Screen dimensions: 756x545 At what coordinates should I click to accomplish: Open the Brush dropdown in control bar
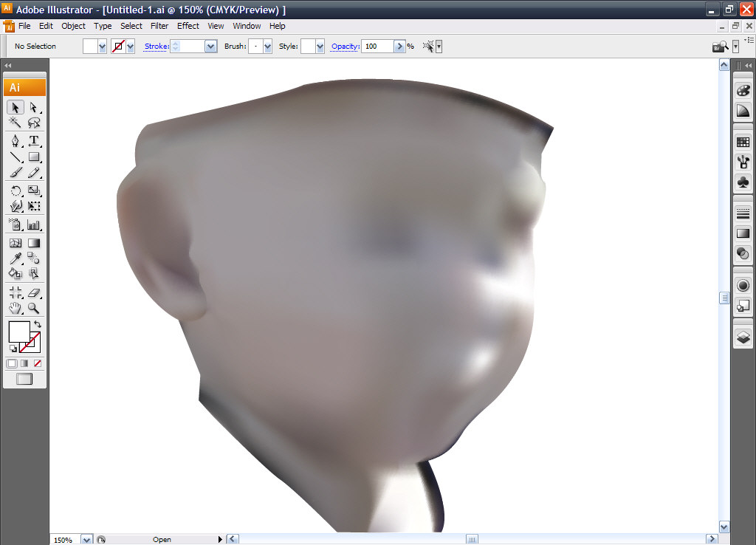pyautogui.click(x=267, y=47)
